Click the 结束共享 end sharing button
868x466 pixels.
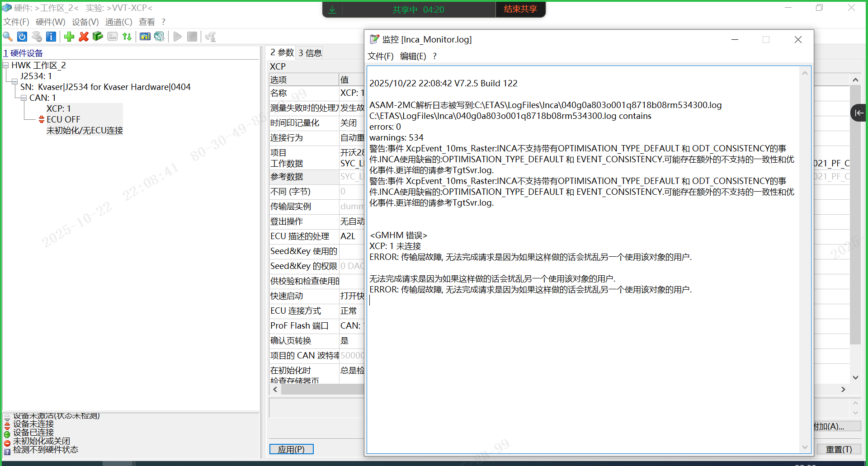coord(520,9)
